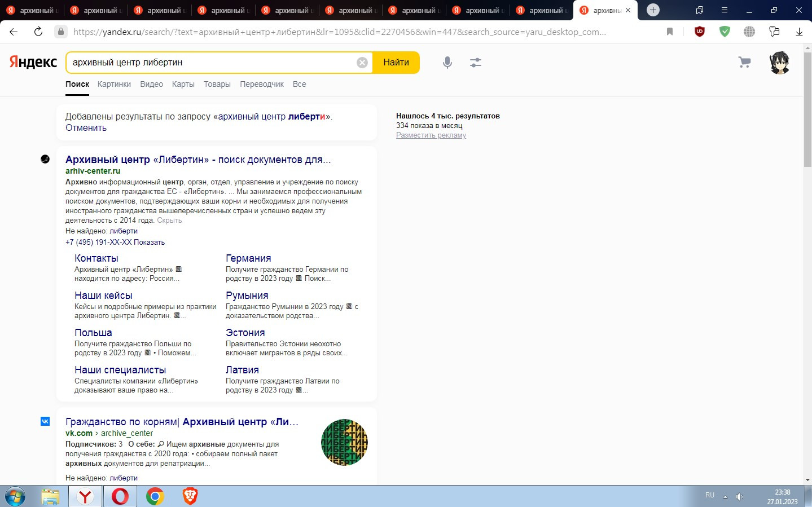Reload the current page
The width and height of the screenshot is (812, 507).
pyautogui.click(x=38, y=32)
